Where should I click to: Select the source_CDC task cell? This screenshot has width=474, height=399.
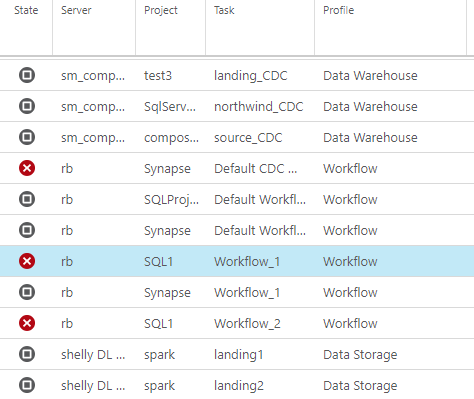pos(248,138)
